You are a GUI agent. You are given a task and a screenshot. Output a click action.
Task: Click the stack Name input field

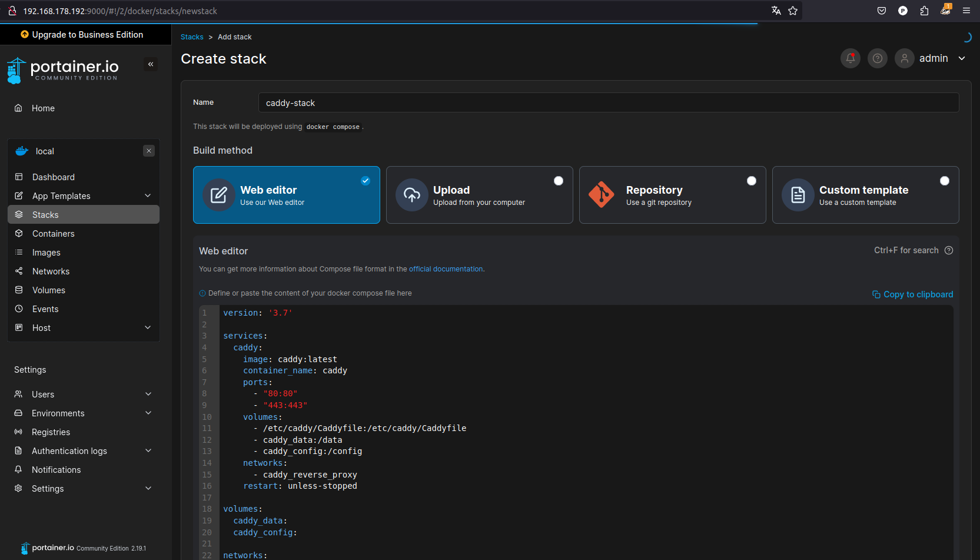click(608, 102)
